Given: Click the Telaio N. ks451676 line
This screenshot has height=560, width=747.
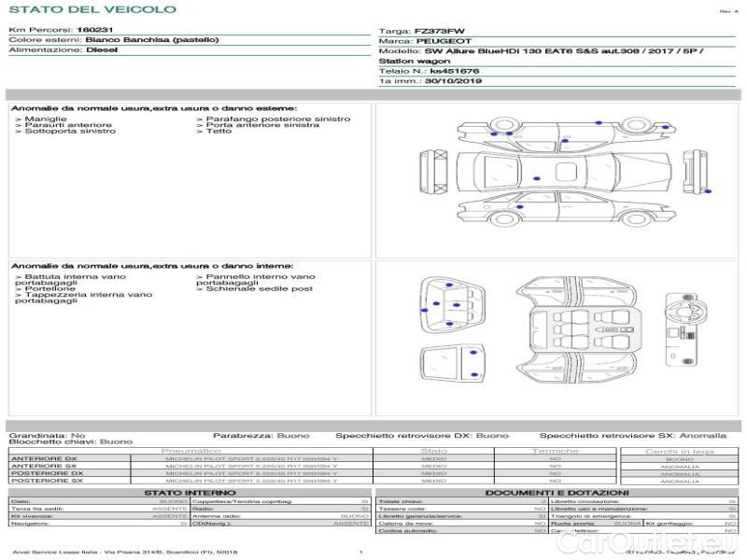Looking at the screenshot, I should 430,70.
